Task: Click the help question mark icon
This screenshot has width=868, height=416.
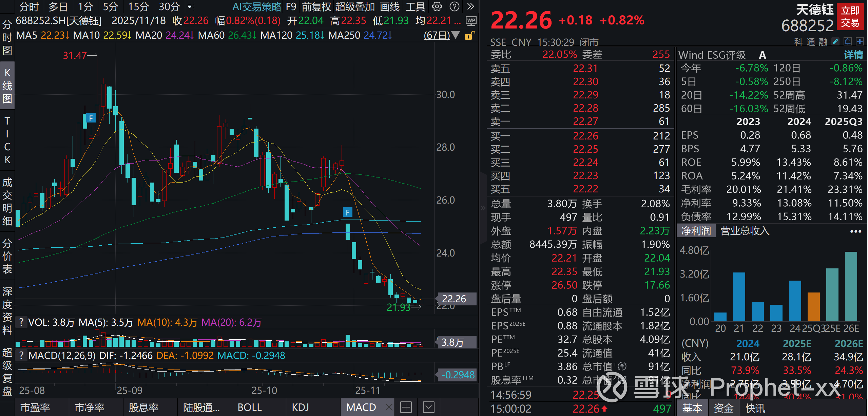Action: tap(454, 6)
